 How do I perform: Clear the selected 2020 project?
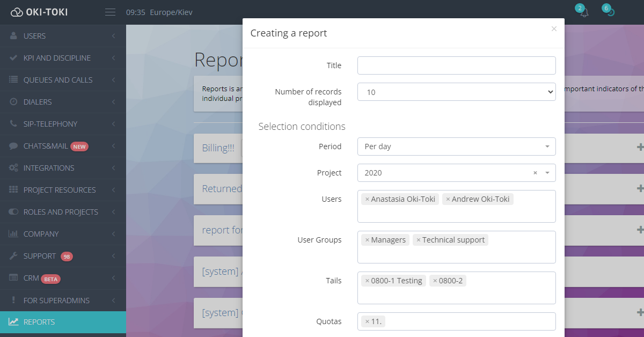tap(535, 173)
